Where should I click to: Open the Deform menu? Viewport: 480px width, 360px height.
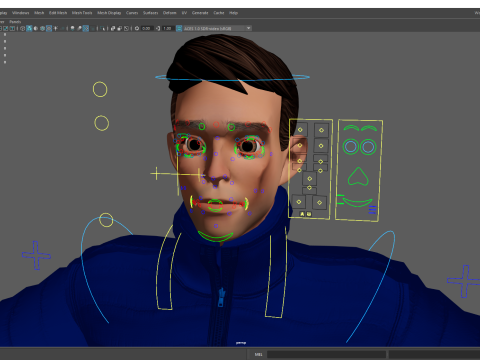click(x=169, y=13)
